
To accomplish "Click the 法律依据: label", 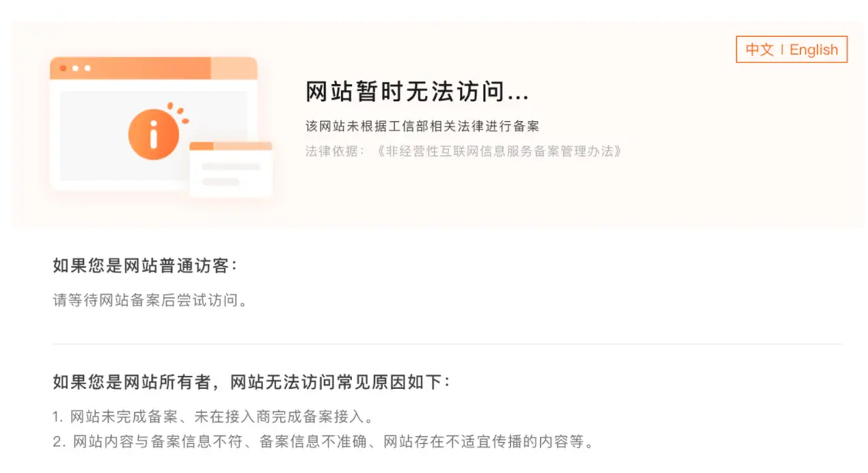I will click(x=335, y=151).
